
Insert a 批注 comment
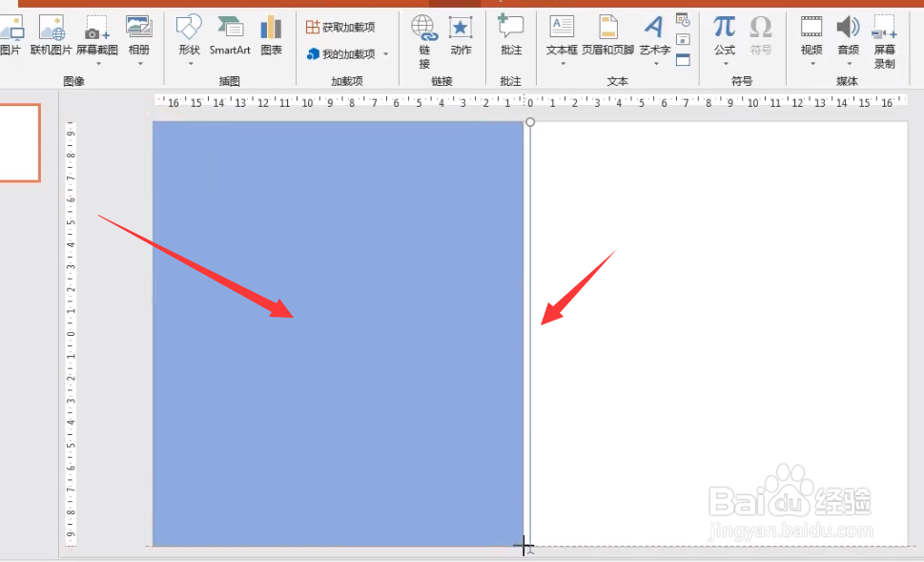click(x=511, y=34)
